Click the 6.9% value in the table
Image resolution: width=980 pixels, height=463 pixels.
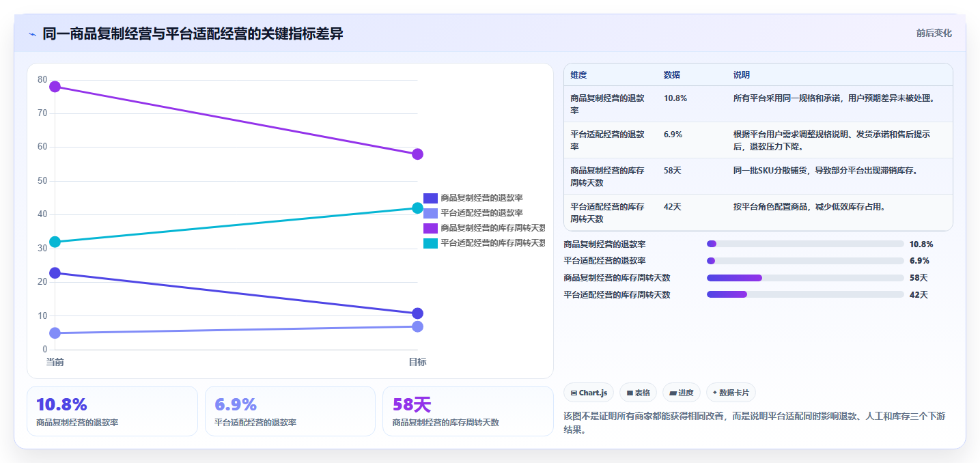tap(673, 135)
